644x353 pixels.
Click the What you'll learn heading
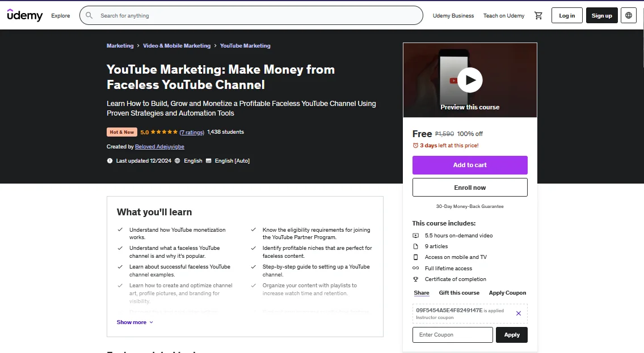154,212
